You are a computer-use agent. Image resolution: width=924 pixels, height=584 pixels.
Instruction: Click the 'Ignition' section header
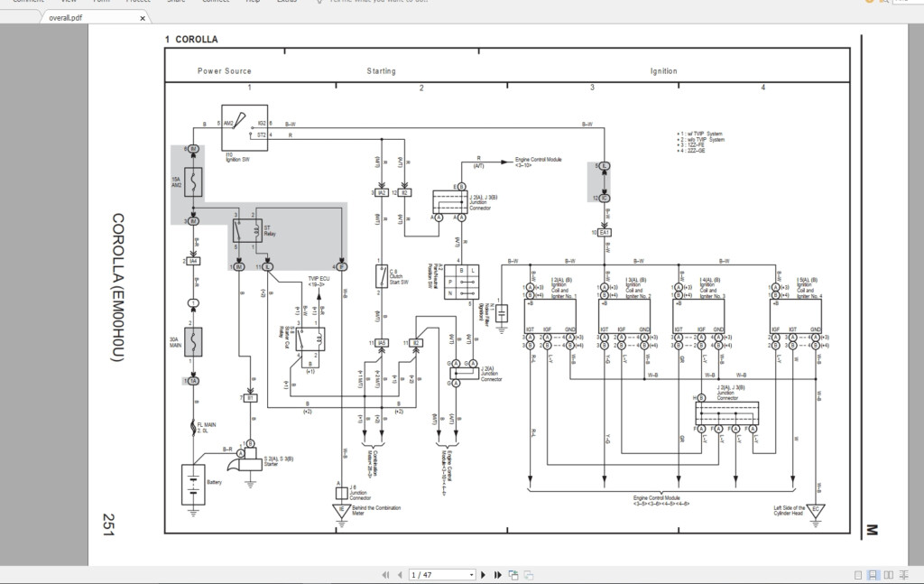point(663,70)
